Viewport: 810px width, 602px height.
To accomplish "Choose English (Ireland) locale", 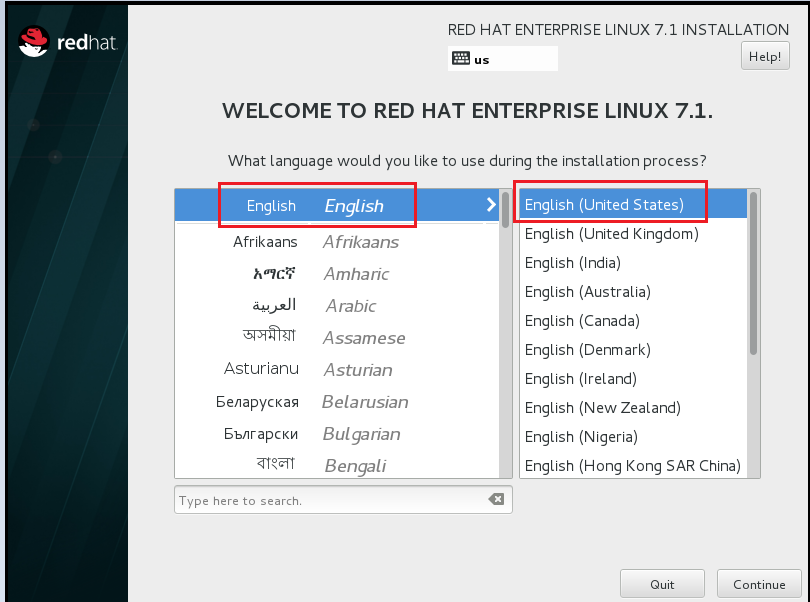I will [633, 378].
